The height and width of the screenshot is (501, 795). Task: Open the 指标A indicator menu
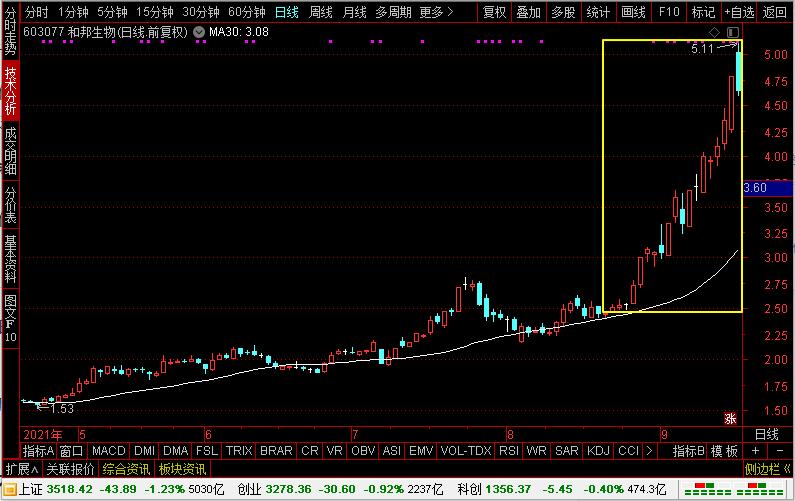point(38,451)
